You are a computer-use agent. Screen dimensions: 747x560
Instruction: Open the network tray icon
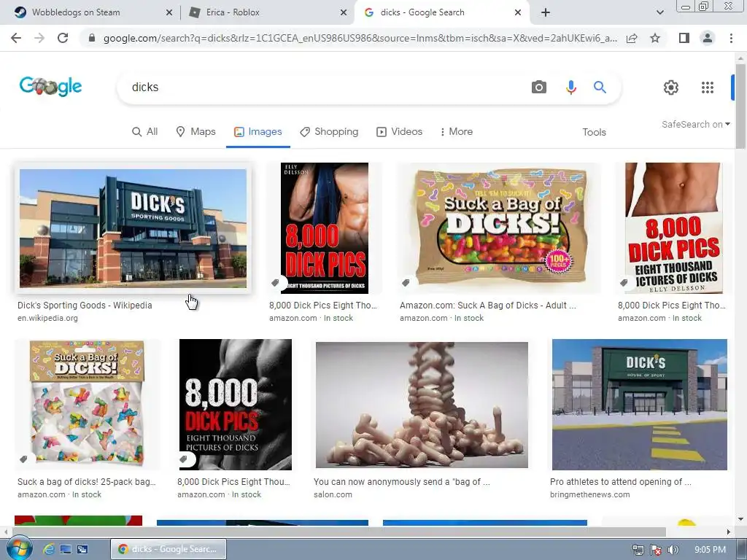coord(638,550)
